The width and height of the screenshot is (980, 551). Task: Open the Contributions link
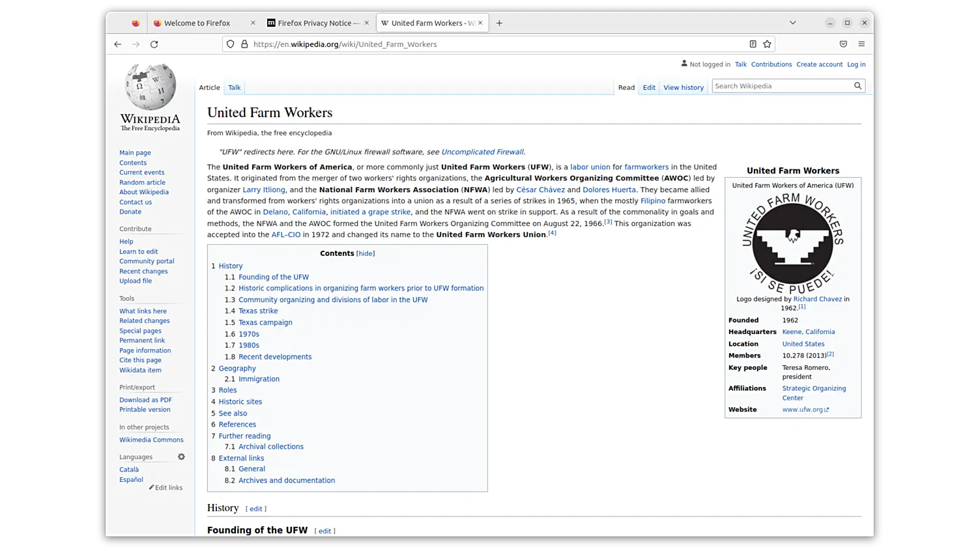[771, 64]
